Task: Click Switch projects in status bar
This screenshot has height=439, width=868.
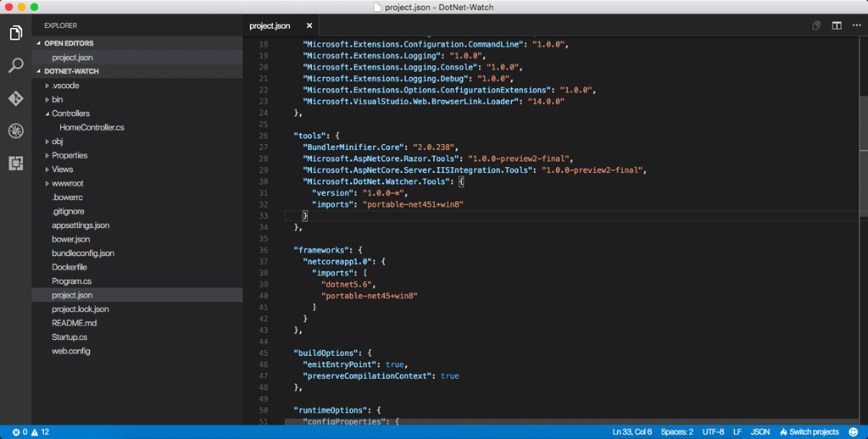Action: click(810, 432)
